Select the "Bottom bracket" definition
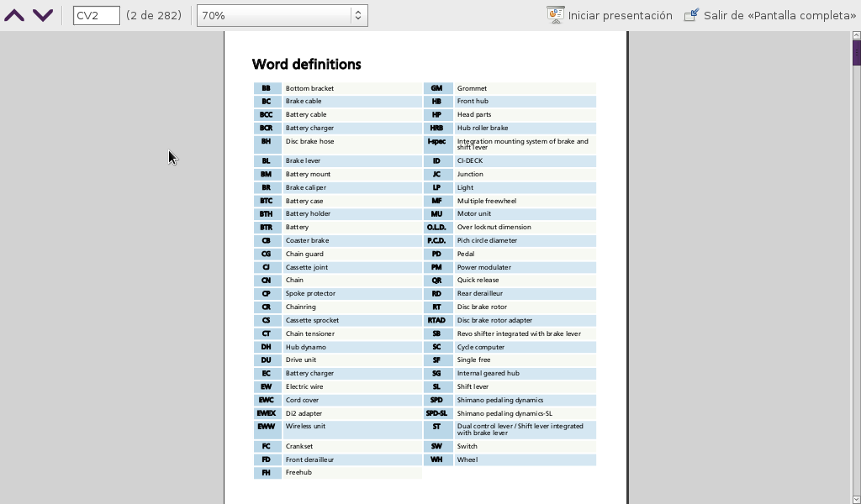The height and width of the screenshot is (504, 861). pos(309,88)
